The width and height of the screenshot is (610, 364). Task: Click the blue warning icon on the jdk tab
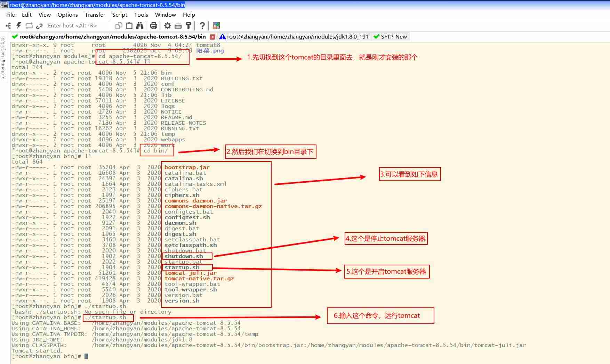[222, 36]
